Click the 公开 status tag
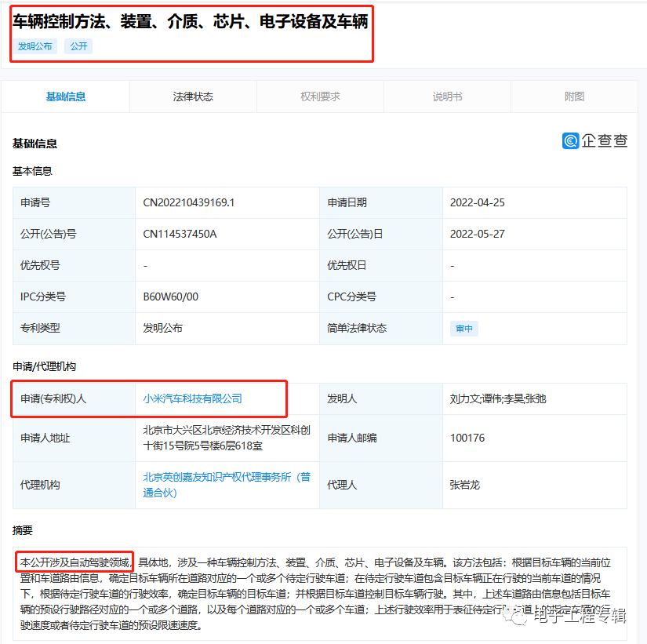 point(78,46)
